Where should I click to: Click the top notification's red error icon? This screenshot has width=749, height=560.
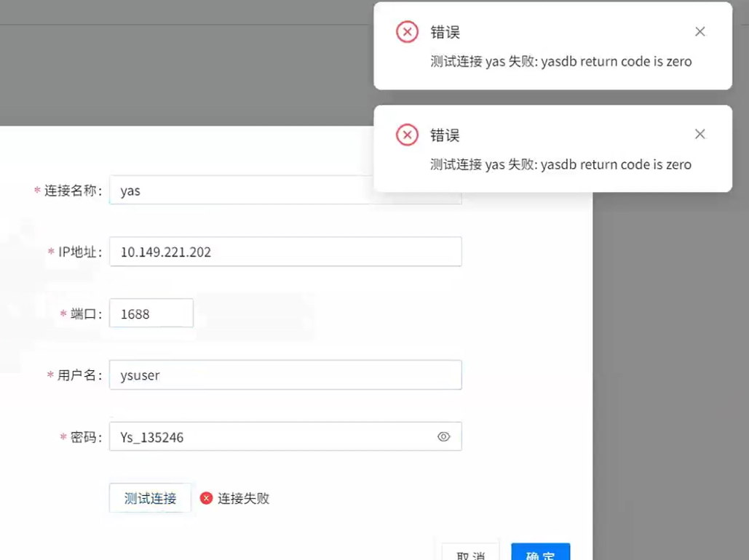pyautogui.click(x=407, y=32)
